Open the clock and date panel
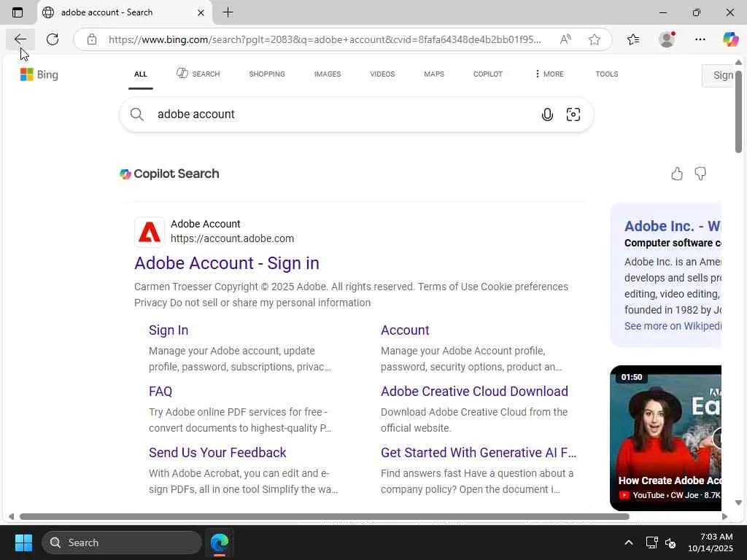The height and width of the screenshot is (560, 747). point(710,542)
